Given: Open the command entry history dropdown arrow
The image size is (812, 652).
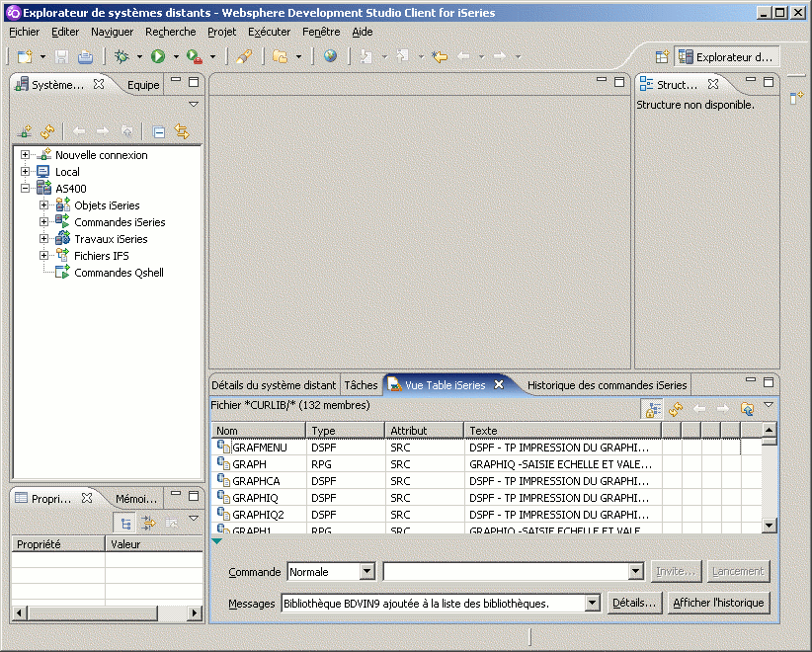Looking at the screenshot, I should tap(636, 572).
